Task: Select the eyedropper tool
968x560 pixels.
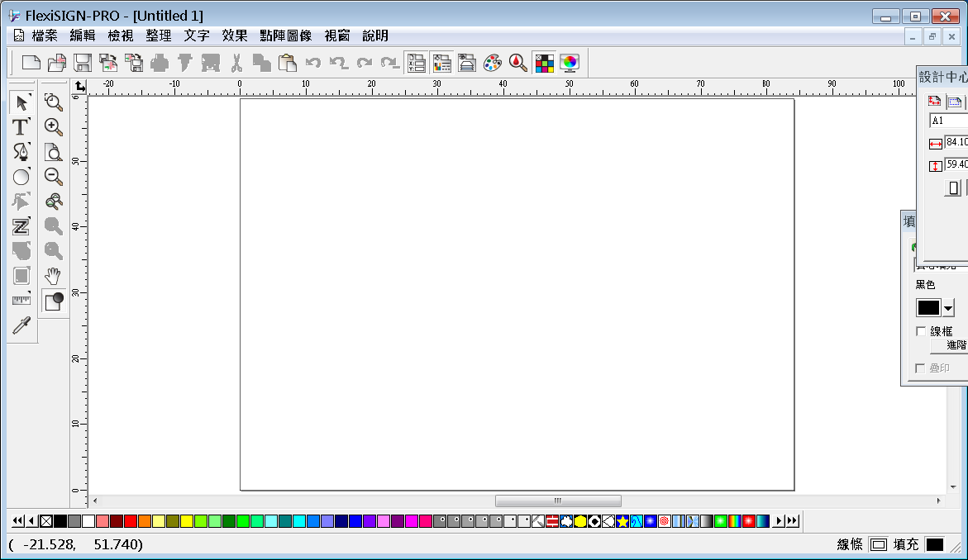Action: [x=21, y=325]
